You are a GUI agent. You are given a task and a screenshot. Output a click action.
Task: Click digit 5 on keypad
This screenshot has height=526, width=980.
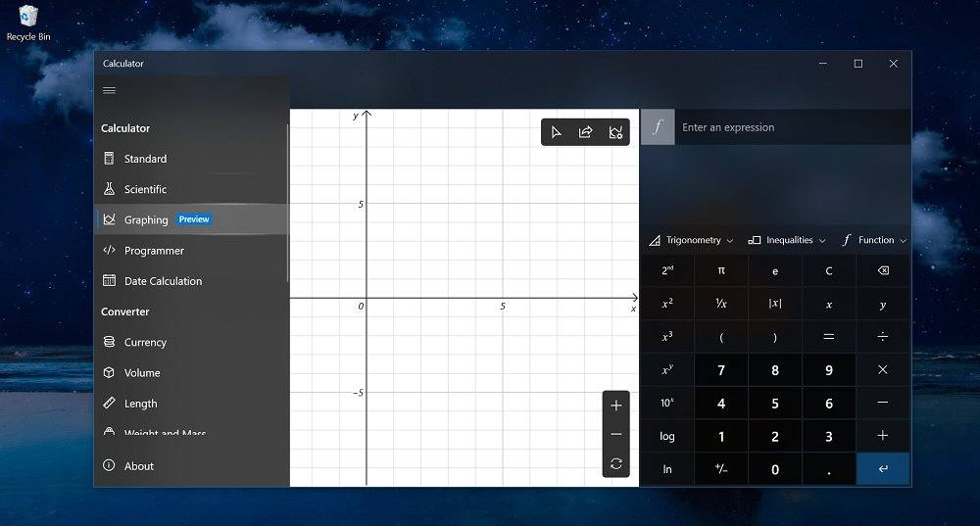pos(775,403)
